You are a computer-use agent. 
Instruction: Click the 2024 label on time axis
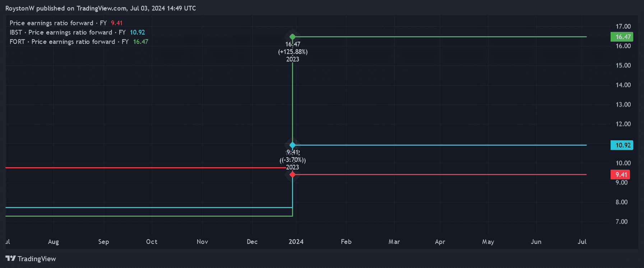pyautogui.click(x=296, y=241)
